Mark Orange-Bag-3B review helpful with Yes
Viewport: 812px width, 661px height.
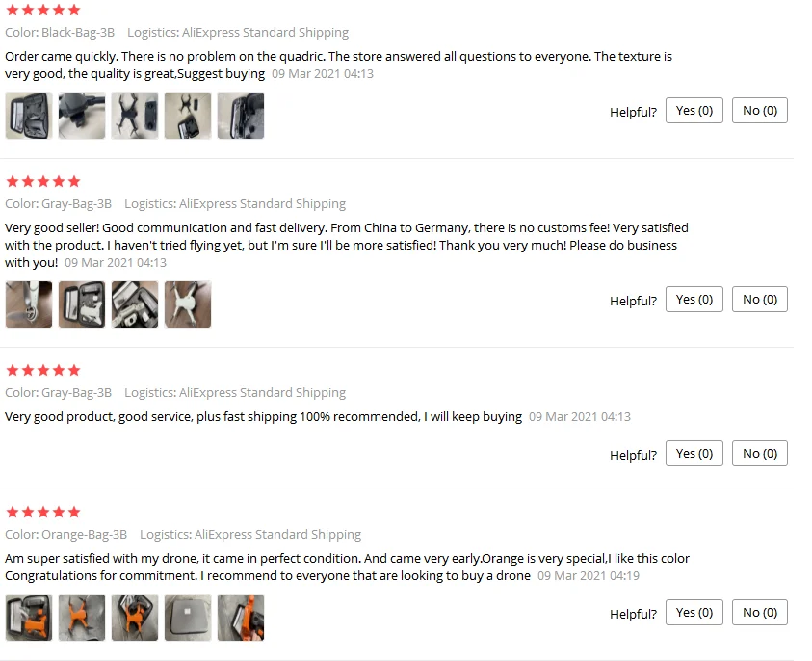tap(694, 612)
